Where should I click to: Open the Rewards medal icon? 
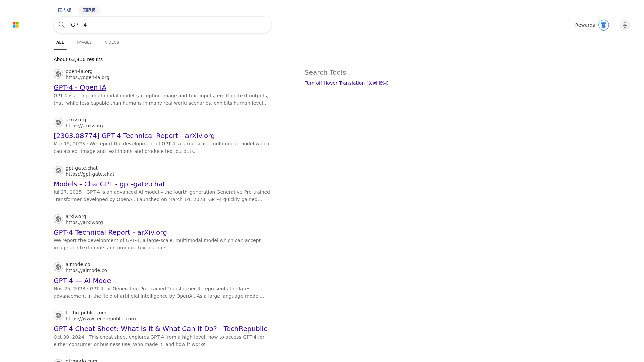(603, 25)
